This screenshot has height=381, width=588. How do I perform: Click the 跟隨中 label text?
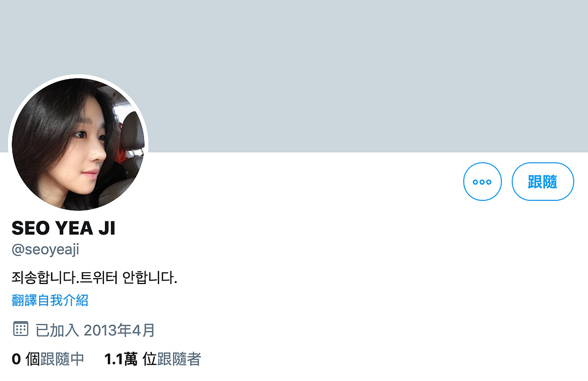pos(62,359)
